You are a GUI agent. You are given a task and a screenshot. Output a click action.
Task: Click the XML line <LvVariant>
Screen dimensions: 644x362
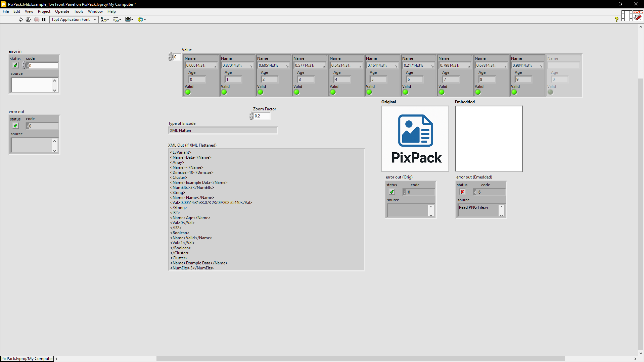point(181,152)
